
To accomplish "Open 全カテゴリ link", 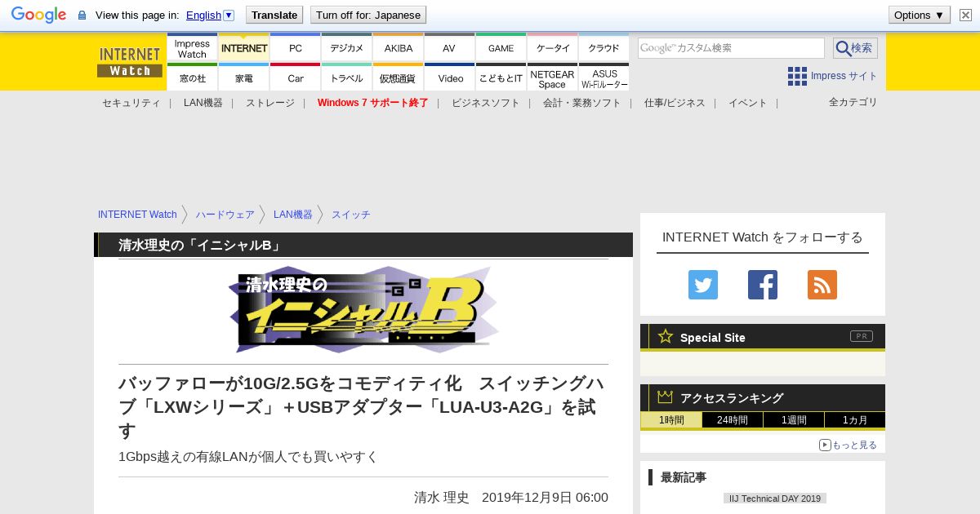I will point(853,102).
